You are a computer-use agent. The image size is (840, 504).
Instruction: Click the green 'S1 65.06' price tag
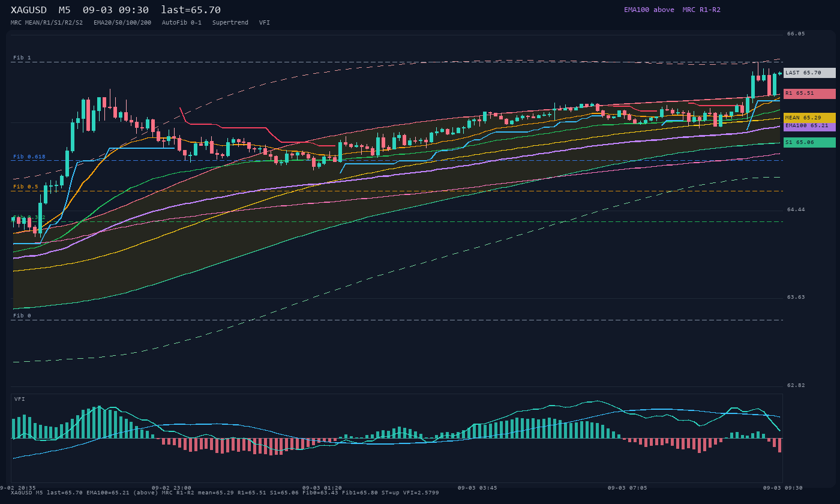coord(809,142)
